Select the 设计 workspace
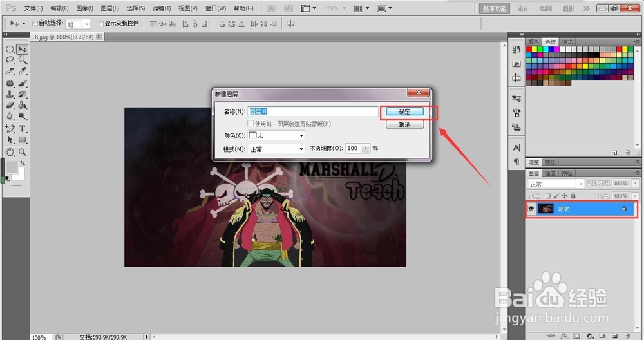644x340 pixels. [523, 8]
